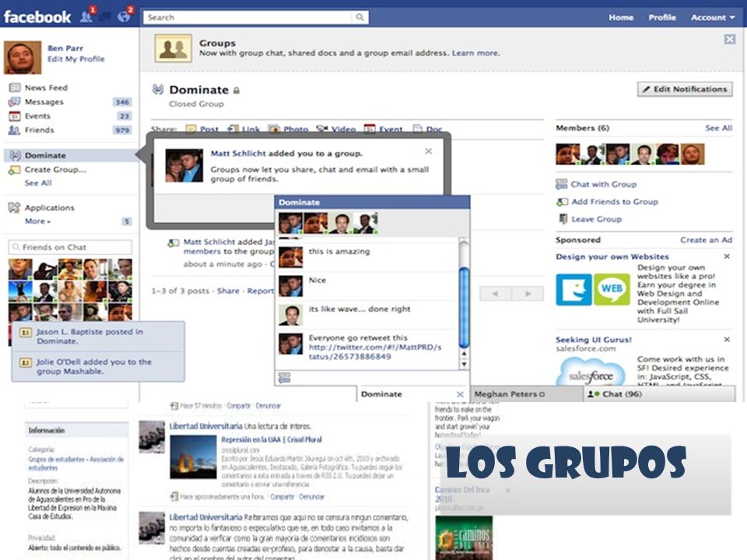
Task: Click the Create Group icon
Action: point(15,170)
